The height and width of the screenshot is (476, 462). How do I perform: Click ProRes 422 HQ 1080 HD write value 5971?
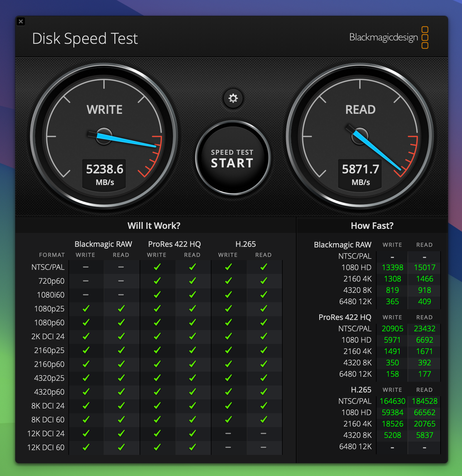pyautogui.click(x=392, y=340)
